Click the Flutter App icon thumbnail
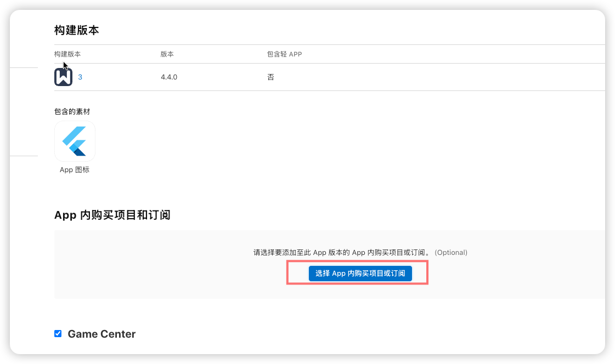This screenshot has width=615, height=364. (x=75, y=141)
